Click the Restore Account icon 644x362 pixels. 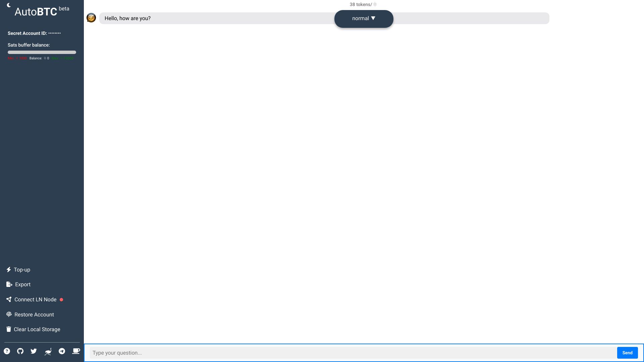pos(8,314)
